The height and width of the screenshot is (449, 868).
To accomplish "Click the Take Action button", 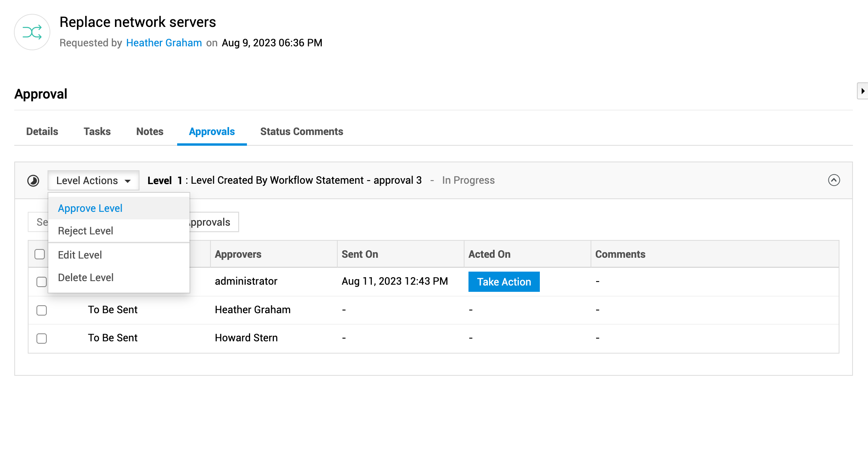I will 504,282.
